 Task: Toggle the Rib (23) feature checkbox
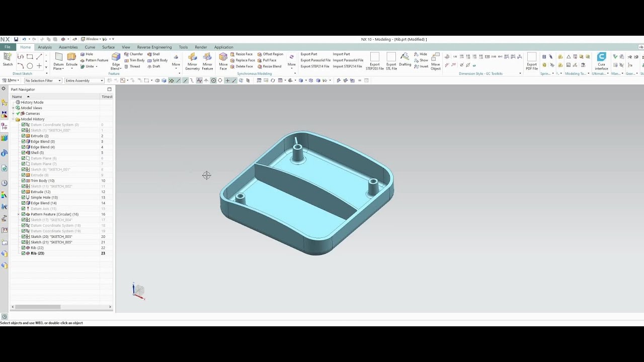point(23,253)
